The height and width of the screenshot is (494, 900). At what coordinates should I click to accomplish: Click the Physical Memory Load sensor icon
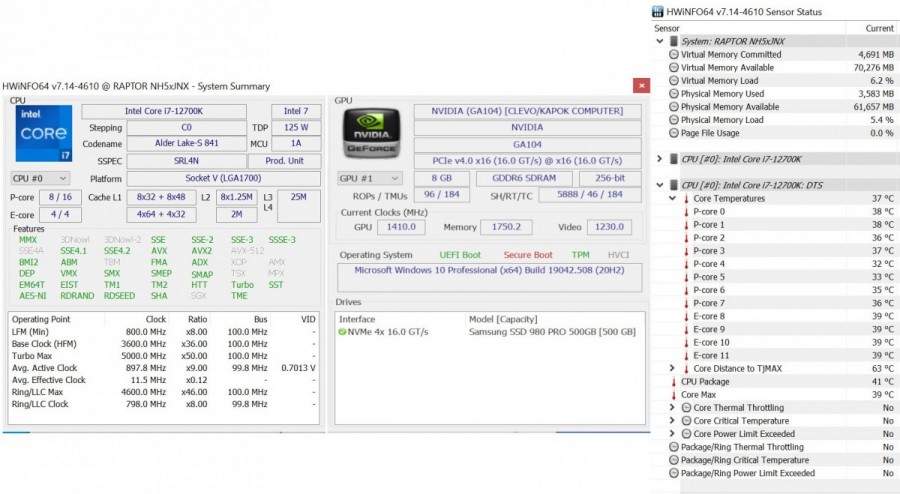[x=674, y=120]
